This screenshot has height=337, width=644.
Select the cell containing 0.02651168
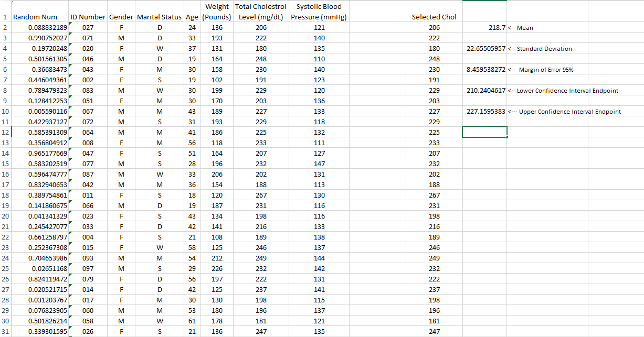(x=39, y=268)
